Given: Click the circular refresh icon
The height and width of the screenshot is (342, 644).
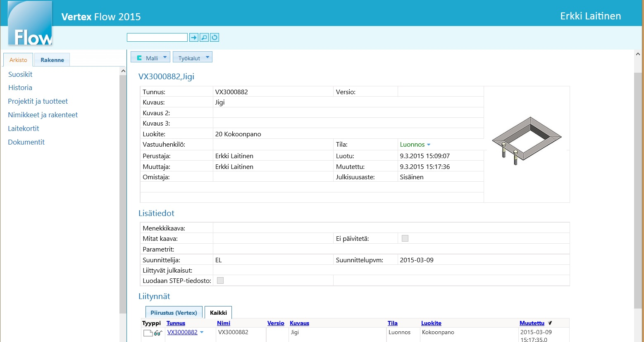Looking at the screenshot, I should [x=215, y=38].
